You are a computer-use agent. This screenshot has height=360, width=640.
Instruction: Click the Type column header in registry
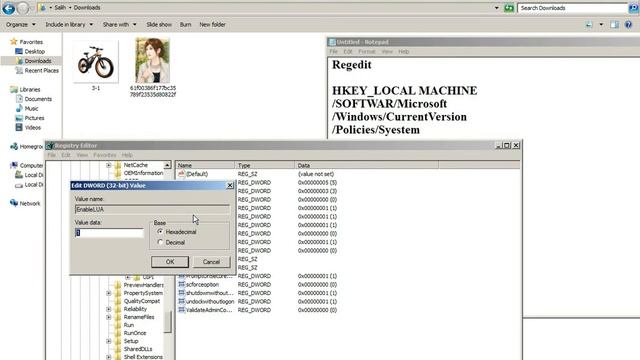click(265, 165)
